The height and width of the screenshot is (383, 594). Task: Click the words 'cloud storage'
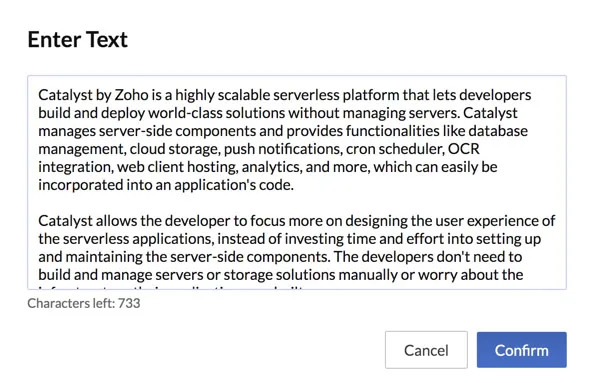175,149
